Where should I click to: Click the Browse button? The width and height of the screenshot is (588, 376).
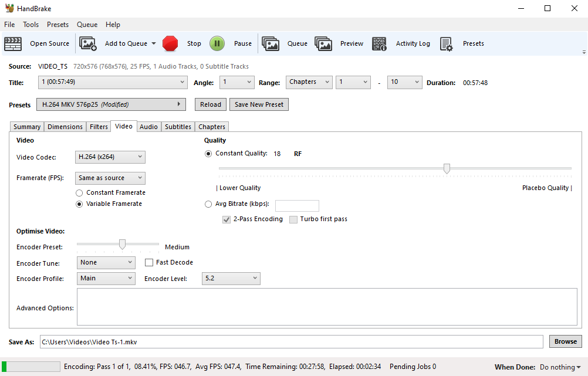coord(566,341)
